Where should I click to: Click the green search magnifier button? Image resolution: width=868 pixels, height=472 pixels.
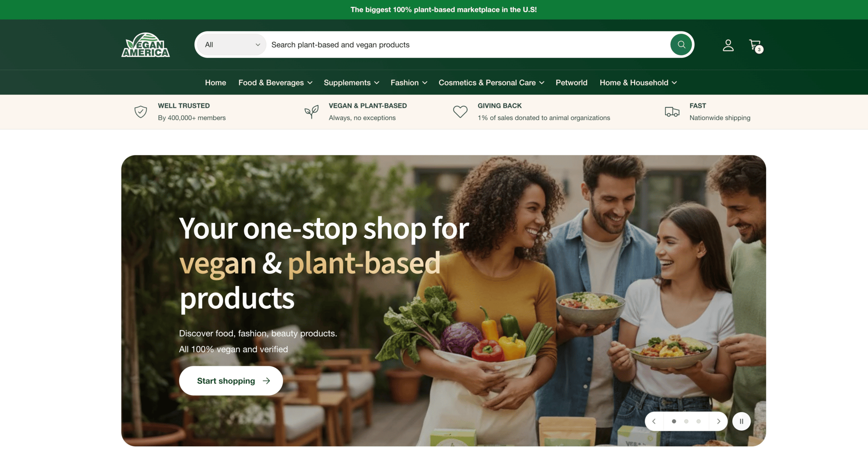coord(681,45)
